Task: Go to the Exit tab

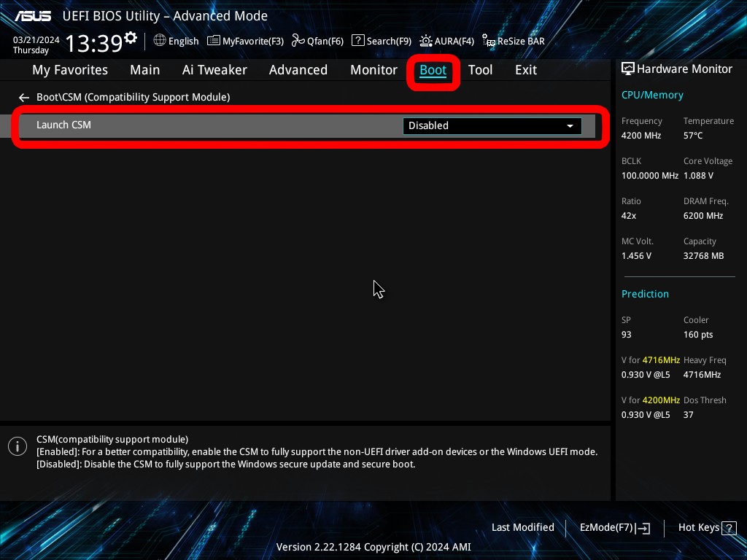Action: (526, 70)
